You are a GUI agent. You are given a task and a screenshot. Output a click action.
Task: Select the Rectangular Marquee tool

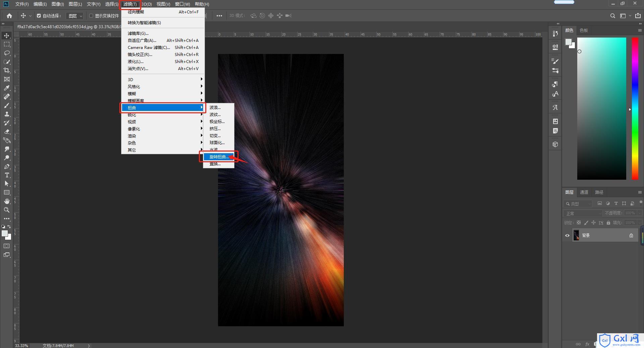[7, 44]
